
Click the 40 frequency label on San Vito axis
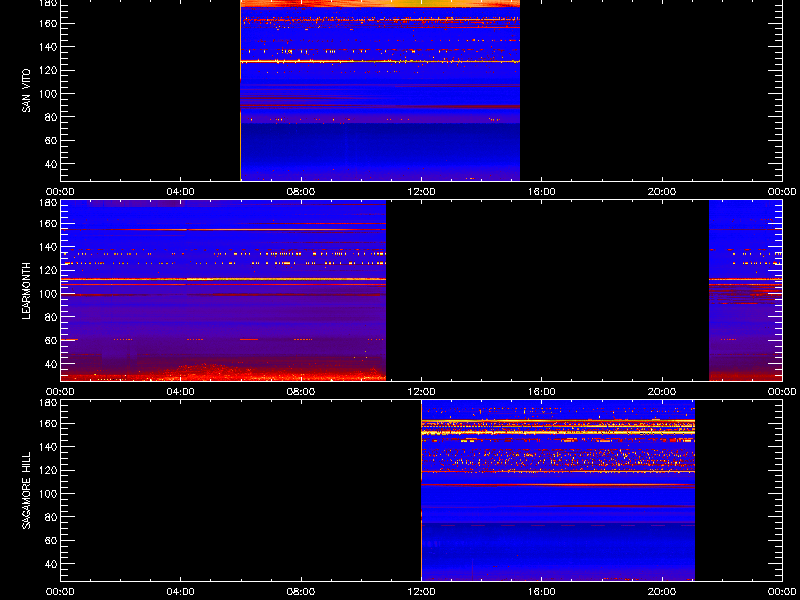51,164
